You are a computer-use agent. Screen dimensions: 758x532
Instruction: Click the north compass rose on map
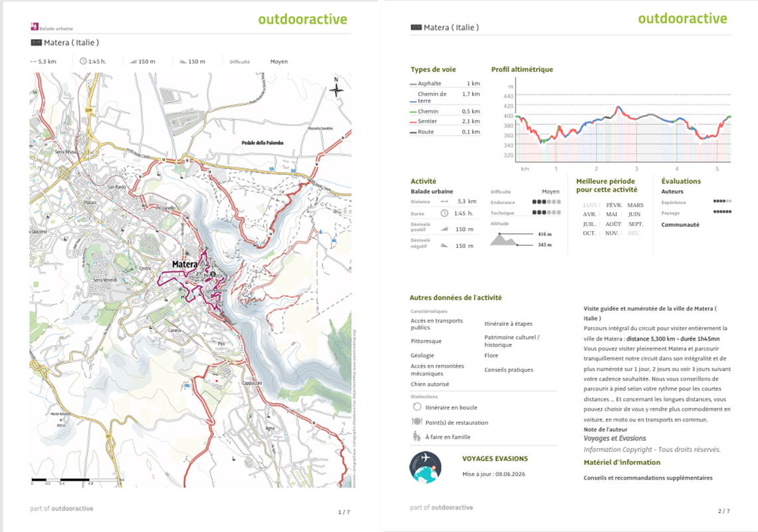336,88
